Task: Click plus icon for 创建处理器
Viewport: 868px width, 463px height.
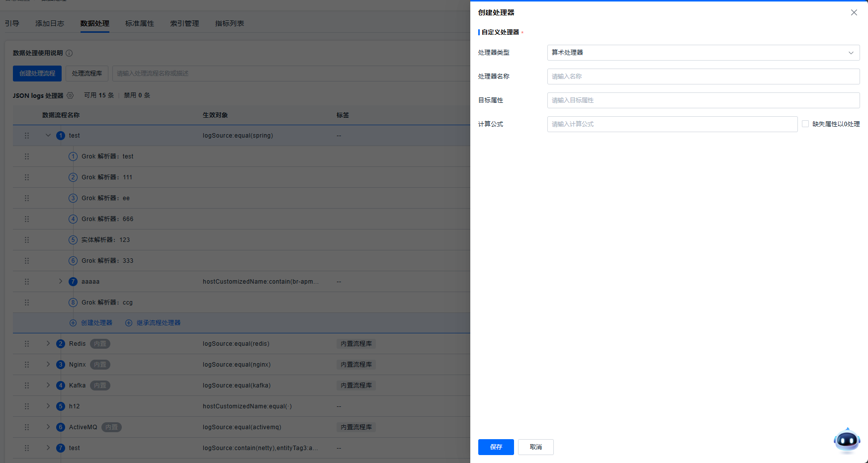Action: coord(73,323)
